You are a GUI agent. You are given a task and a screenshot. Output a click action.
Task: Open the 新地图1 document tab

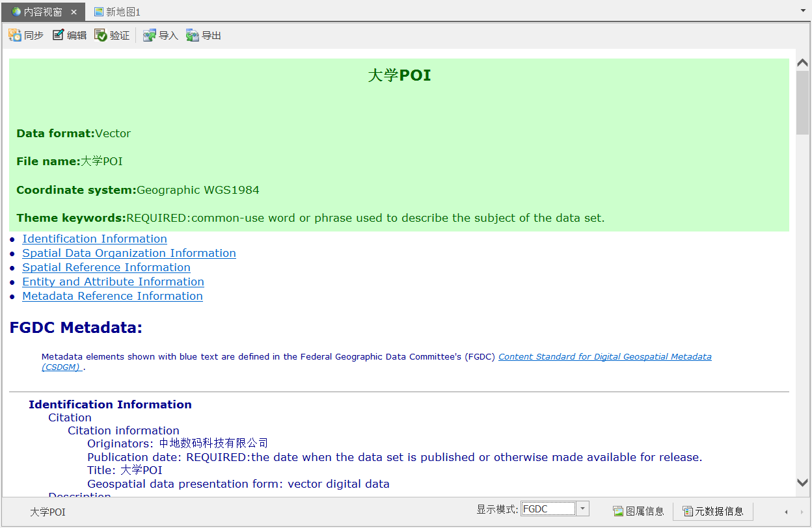[x=117, y=12]
